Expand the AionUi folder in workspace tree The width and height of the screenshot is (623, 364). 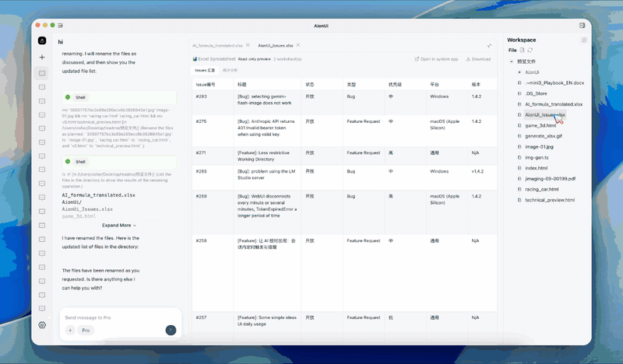click(x=519, y=72)
